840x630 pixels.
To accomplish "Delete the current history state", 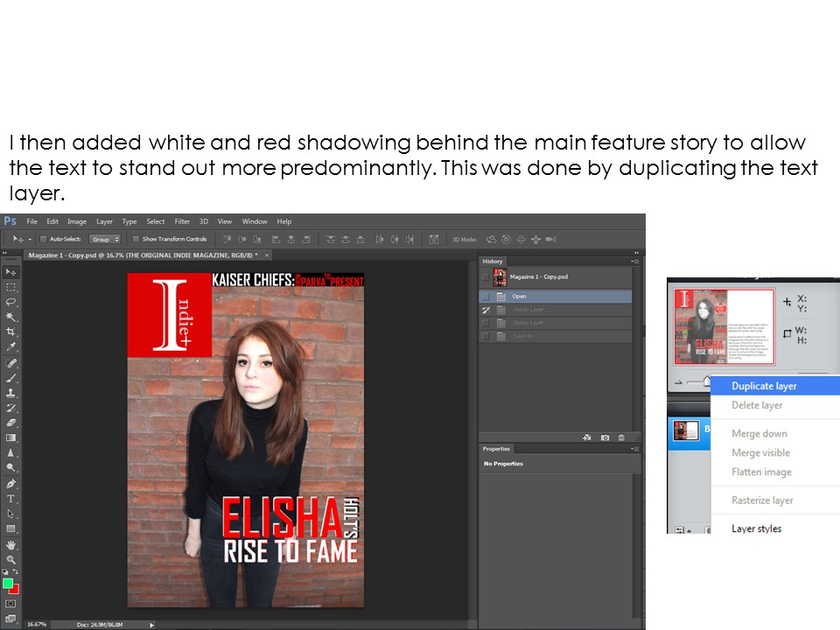I will 621,437.
